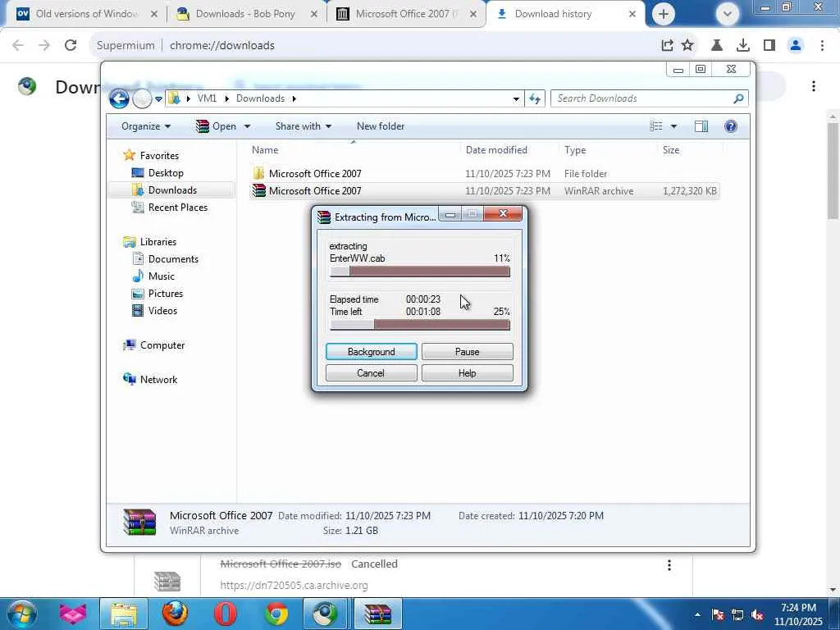The image size is (840, 630).
Task: Expand the Open with dropdown arrow
Action: click(x=247, y=126)
